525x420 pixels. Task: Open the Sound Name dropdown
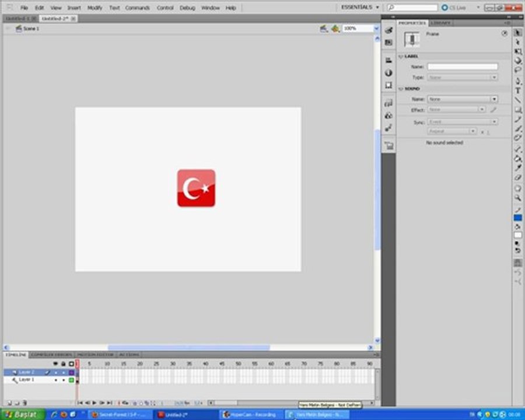click(x=494, y=99)
